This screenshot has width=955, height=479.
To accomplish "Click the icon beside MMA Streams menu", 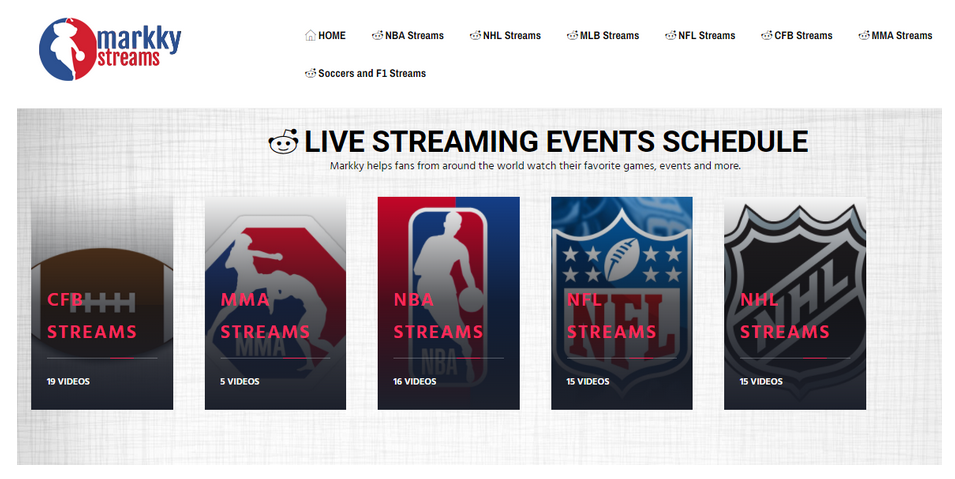I will (x=863, y=36).
